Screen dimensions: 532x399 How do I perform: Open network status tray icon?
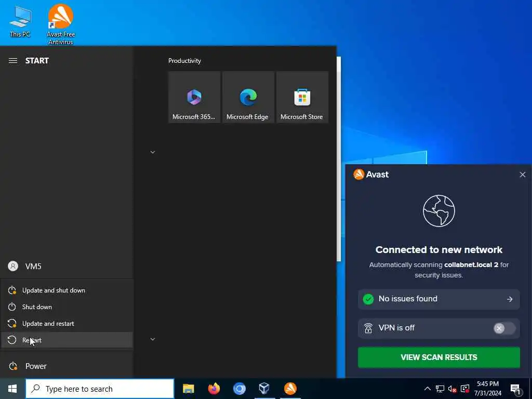(440, 389)
